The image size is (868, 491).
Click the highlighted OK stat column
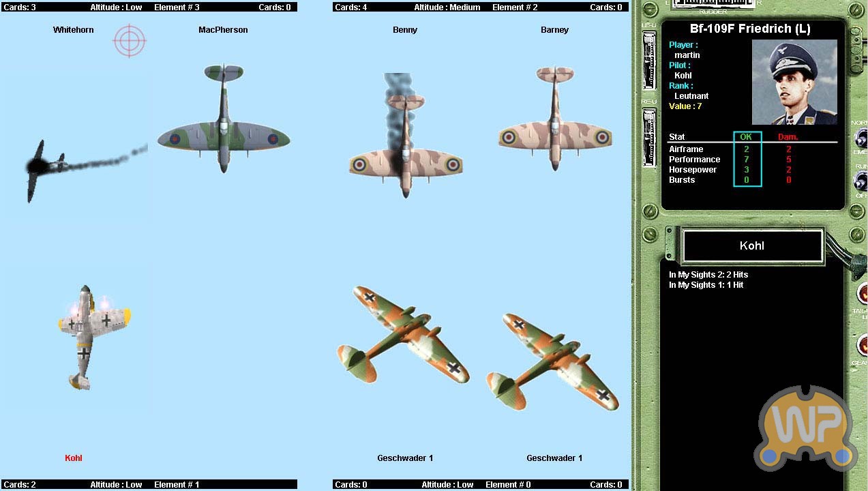click(747, 160)
